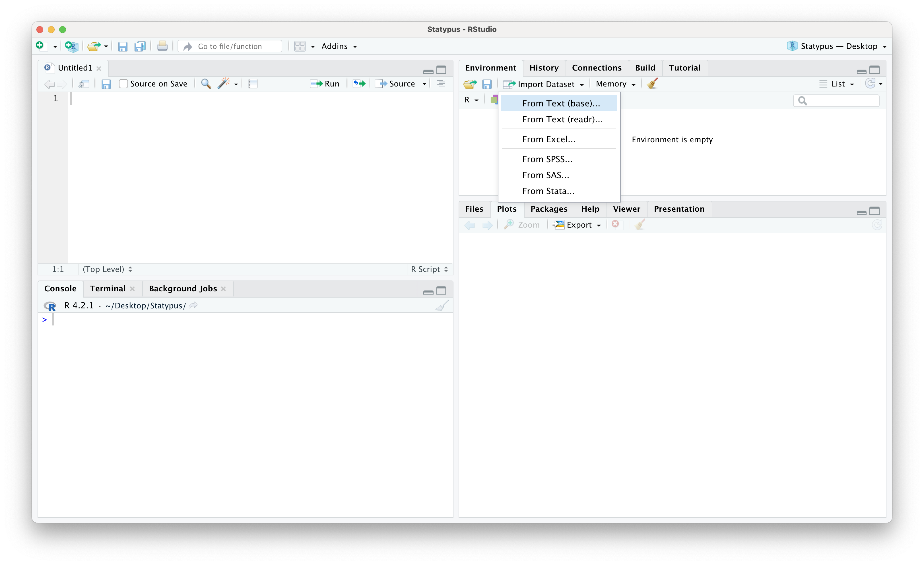Image resolution: width=924 pixels, height=565 pixels.
Task: Remove the current plot
Action: tap(615, 224)
